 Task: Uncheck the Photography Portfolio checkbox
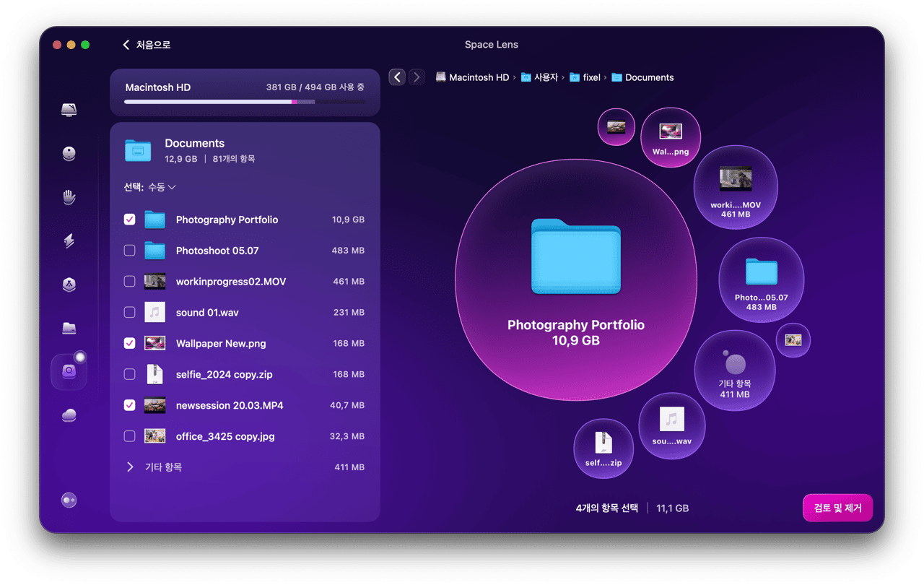(x=130, y=220)
